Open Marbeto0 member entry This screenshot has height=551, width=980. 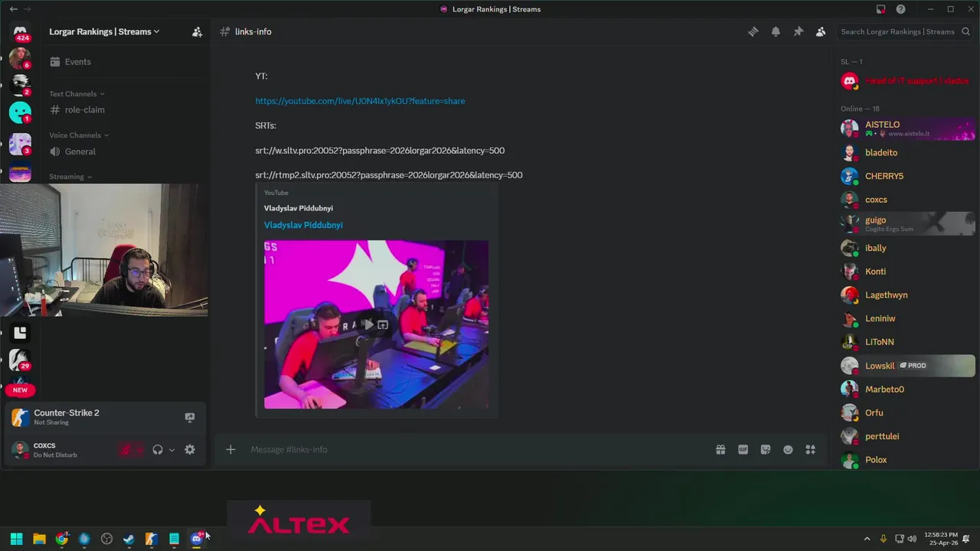pyautogui.click(x=907, y=389)
